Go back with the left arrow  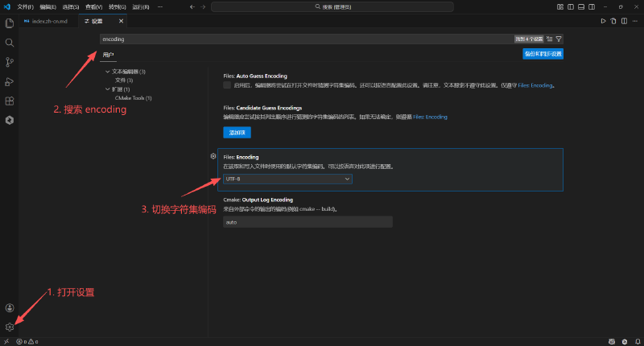pos(192,7)
